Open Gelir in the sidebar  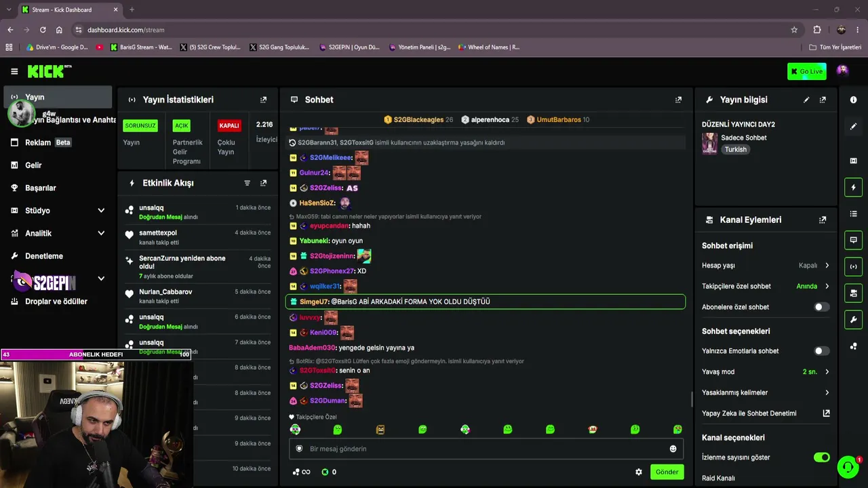(58, 165)
